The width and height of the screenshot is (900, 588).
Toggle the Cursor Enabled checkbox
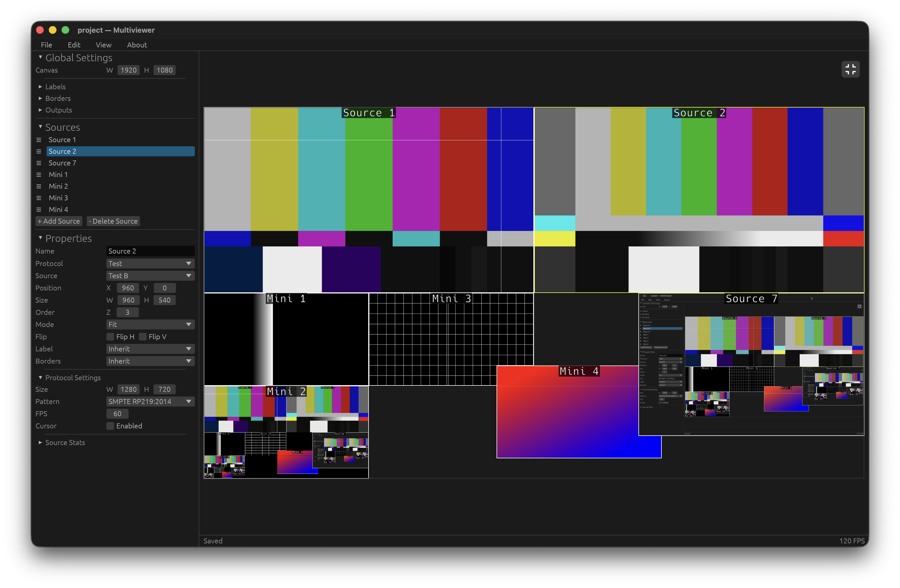[110, 426]
